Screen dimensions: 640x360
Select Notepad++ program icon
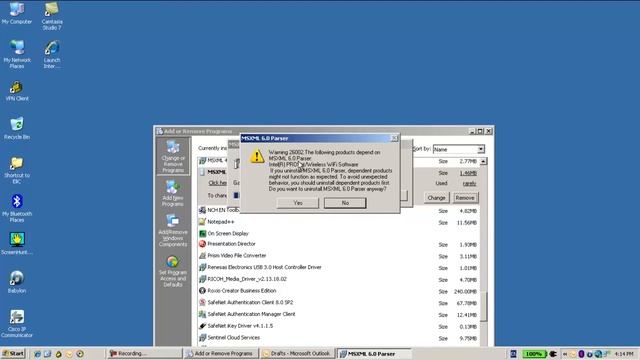[202, 222]
